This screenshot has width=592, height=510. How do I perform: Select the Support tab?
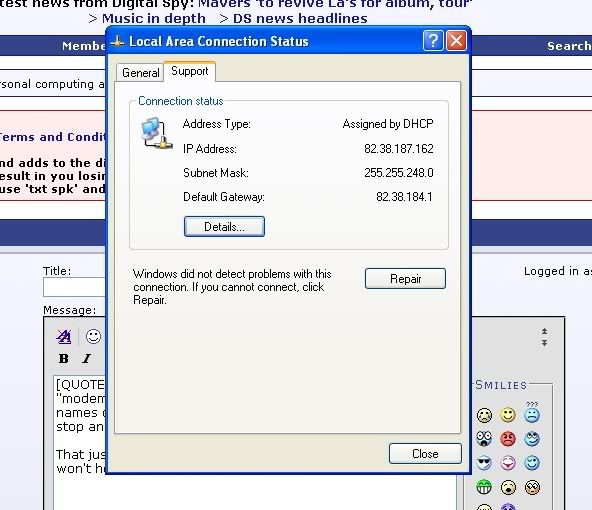(190, 71)
